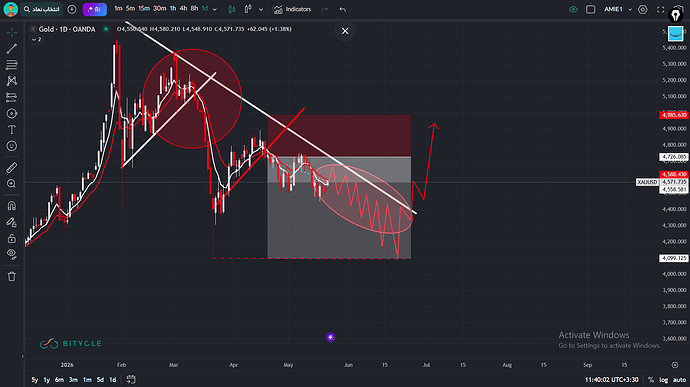The image size is (690, 387).
Task: Click the purple lightning bolt icon
Action: point(330,337)
